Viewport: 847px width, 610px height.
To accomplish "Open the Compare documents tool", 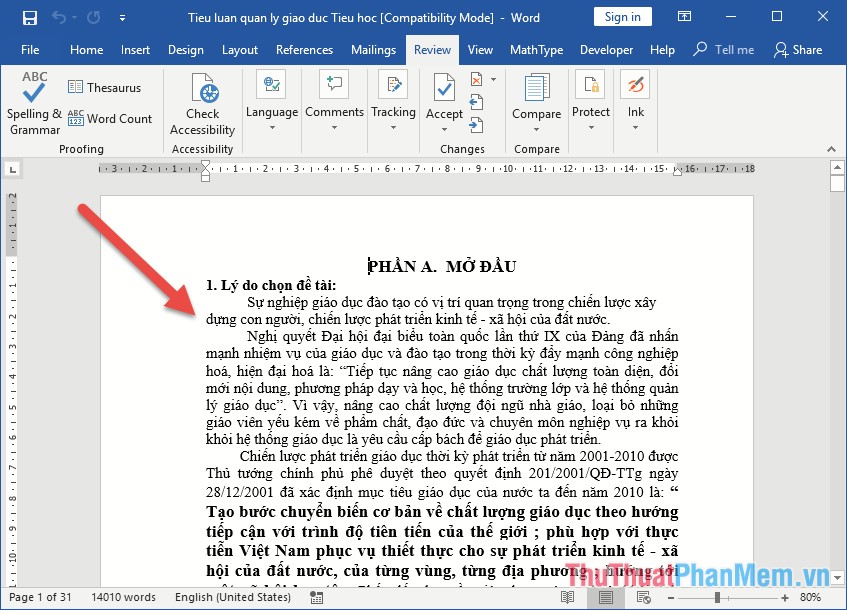I will (536, 95).
